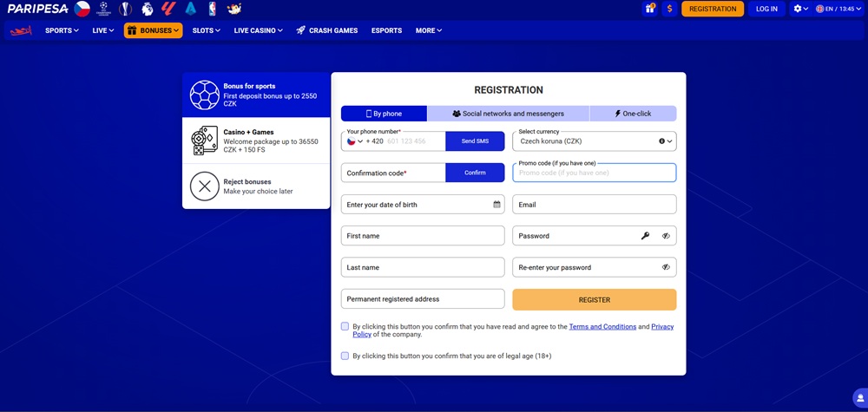Toggle password visibility in Password field
The height and width of the screenshot is (412, 868).
(666, 236)
